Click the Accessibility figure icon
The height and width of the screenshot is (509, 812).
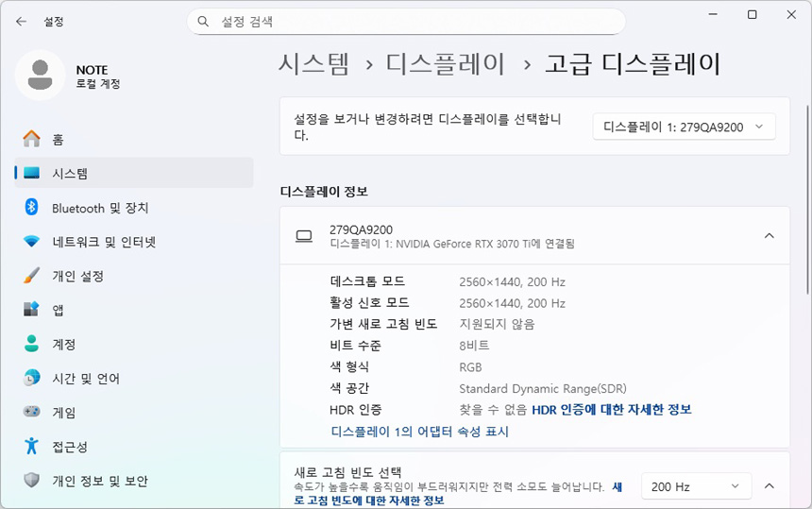[x=32, y=447]
